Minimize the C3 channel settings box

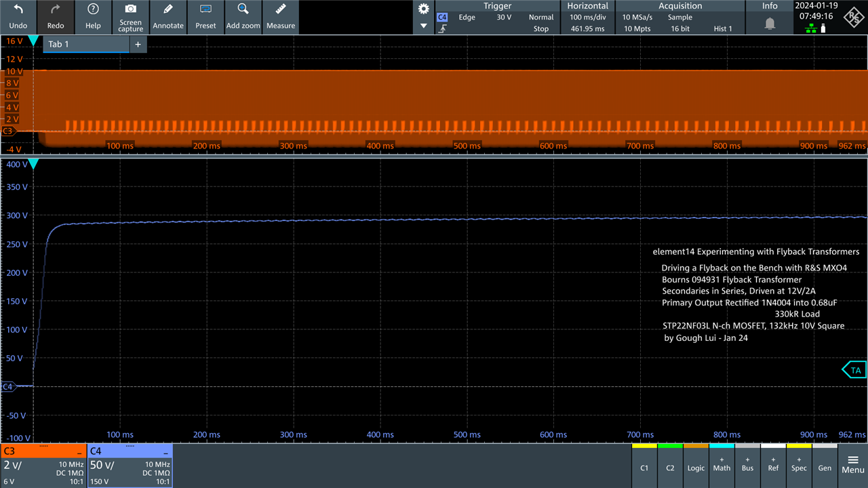click(79, 451)
